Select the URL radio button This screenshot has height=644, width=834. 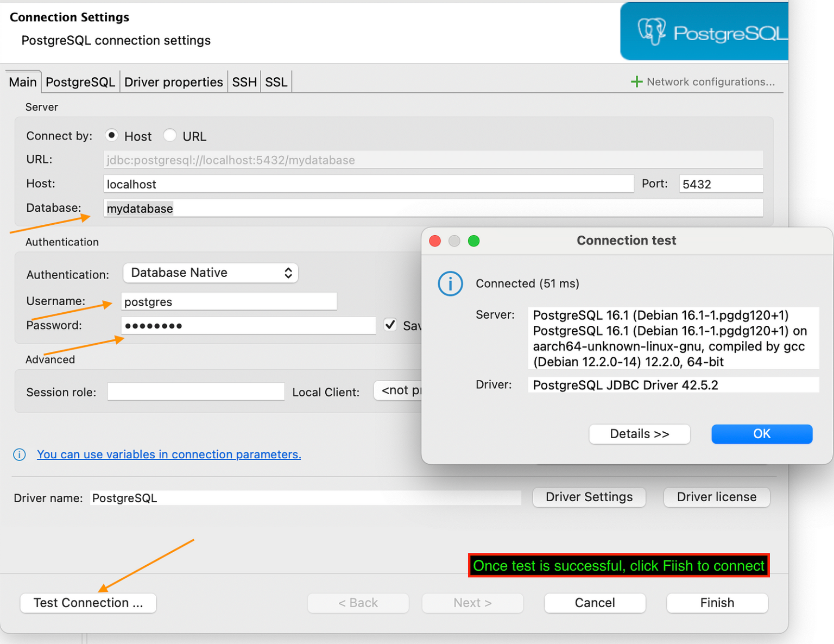170,135
